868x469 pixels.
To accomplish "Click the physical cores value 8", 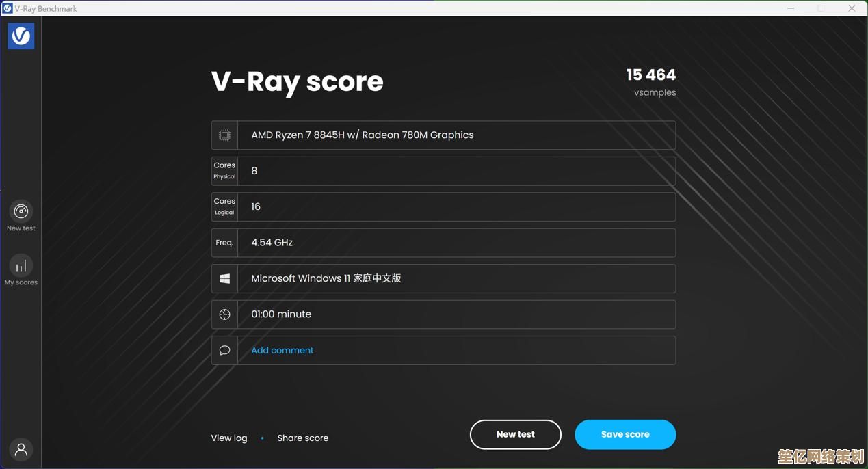I will pos(254,171).
